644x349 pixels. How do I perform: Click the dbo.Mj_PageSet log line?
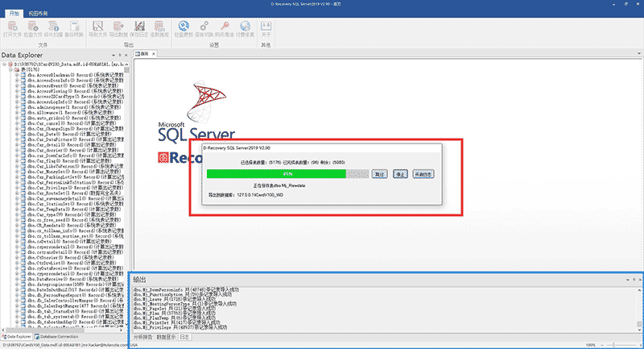[x=174, y=309]
